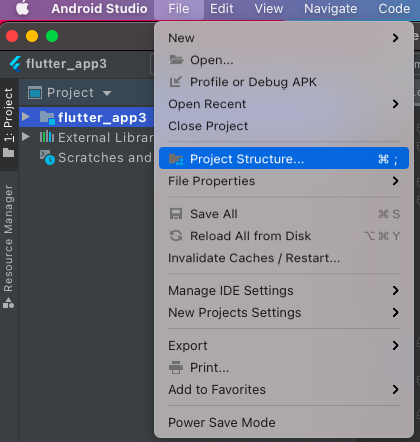Open the Open Recent submenu
This screenshot has height=442, width=420.
pyautogui.click(x=284, y=104)
